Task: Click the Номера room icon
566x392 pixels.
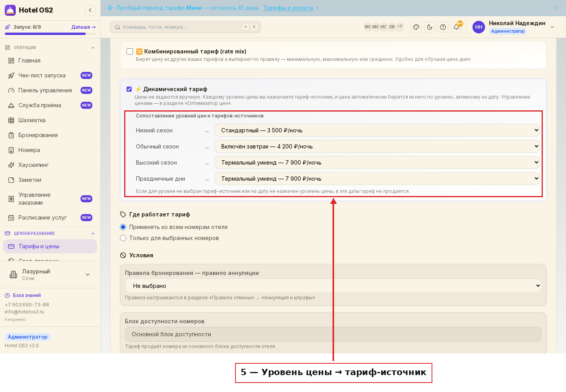Action: pos(11,150)
